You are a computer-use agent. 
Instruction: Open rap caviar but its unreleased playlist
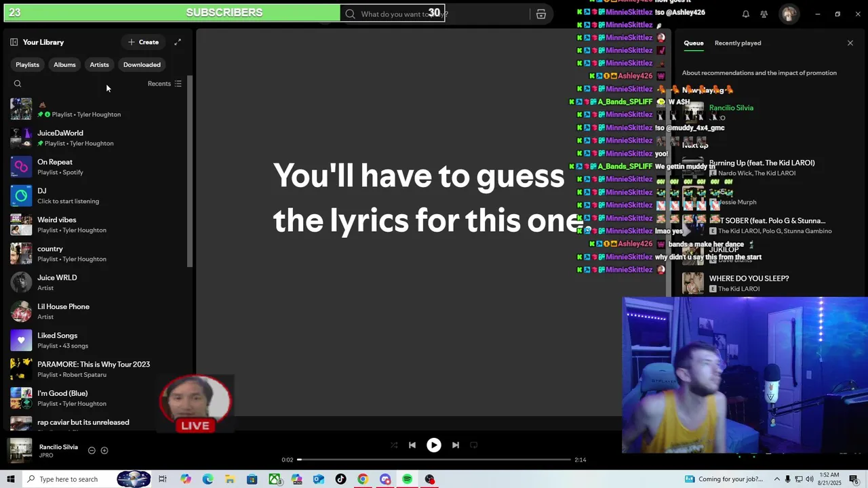click(98, 424)
